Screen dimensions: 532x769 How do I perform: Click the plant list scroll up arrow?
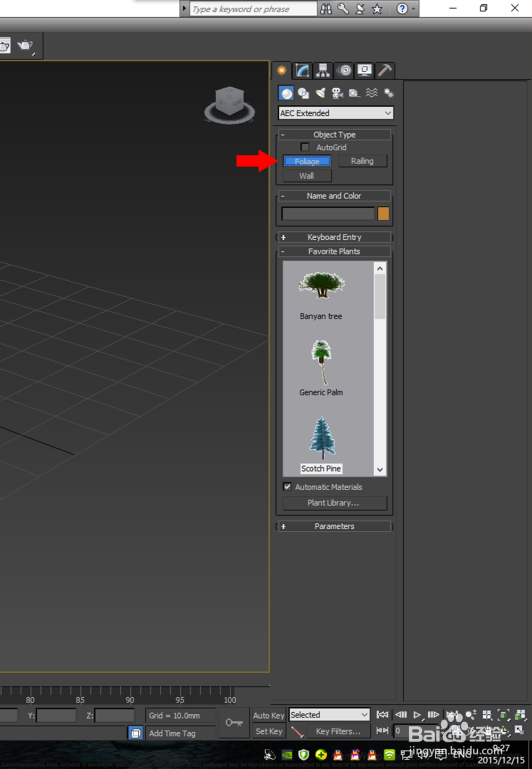click(380, 269)
